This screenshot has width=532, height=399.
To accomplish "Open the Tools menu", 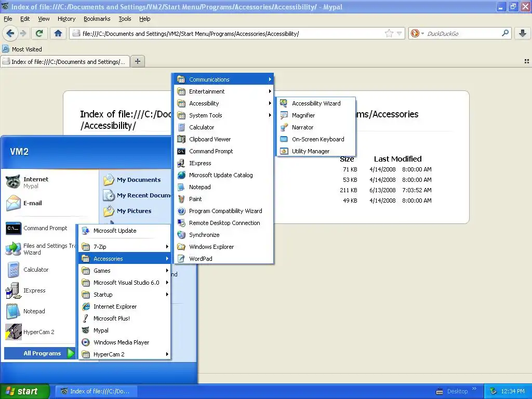I will tap(125, 19).
